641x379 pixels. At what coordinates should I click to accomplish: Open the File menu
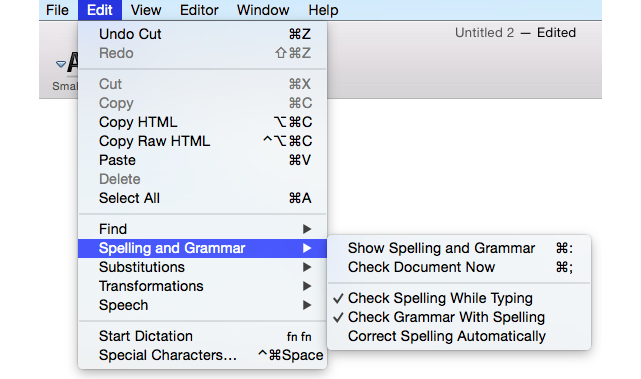click(x=57, y=10)
